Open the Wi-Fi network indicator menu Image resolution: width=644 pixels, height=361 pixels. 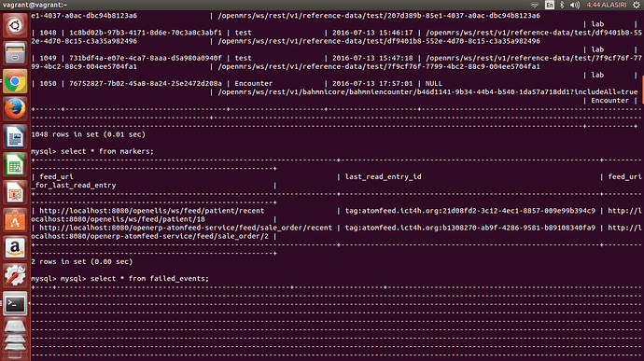pos(535,5)
